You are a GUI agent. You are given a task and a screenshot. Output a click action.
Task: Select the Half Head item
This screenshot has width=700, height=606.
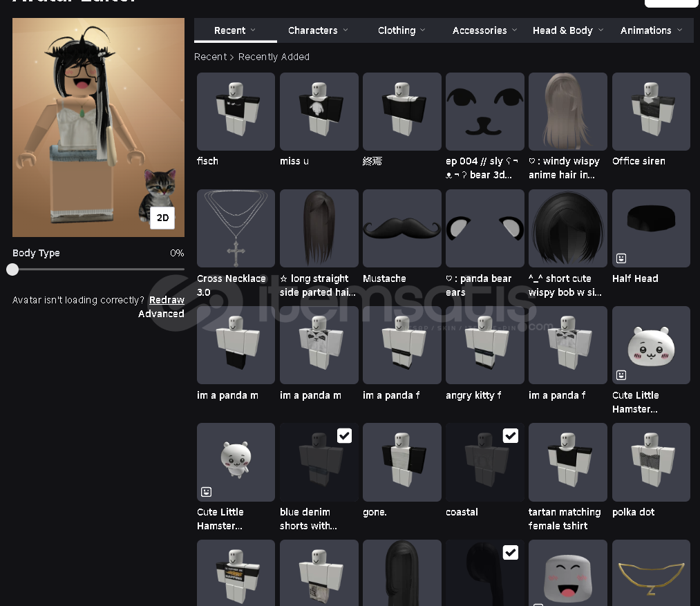650,229
